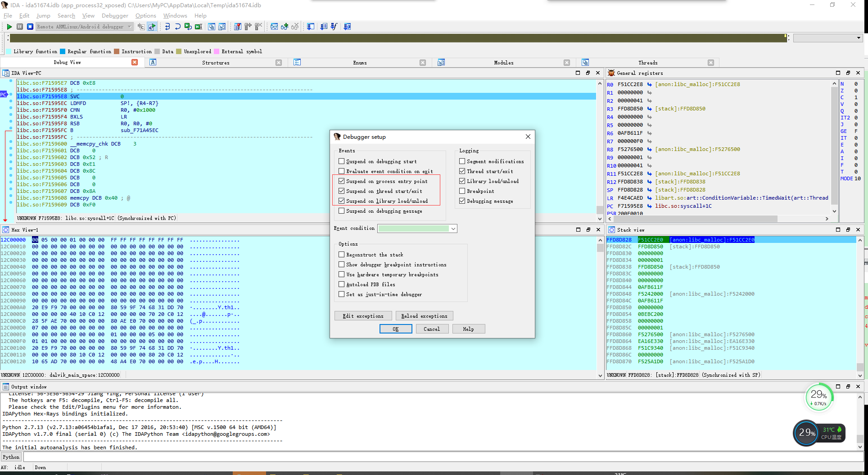Image resolution: width=868 pixels, height=475 pixels.
Task: Enable Suspend on debugging message
Action: (x=341, y=211)
